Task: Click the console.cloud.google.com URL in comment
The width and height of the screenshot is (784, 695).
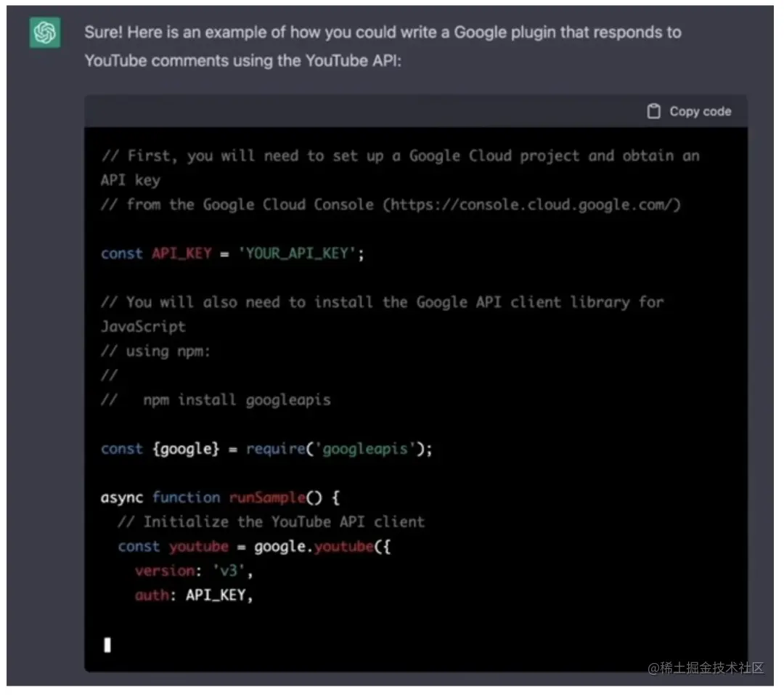Action: (531, 205)
